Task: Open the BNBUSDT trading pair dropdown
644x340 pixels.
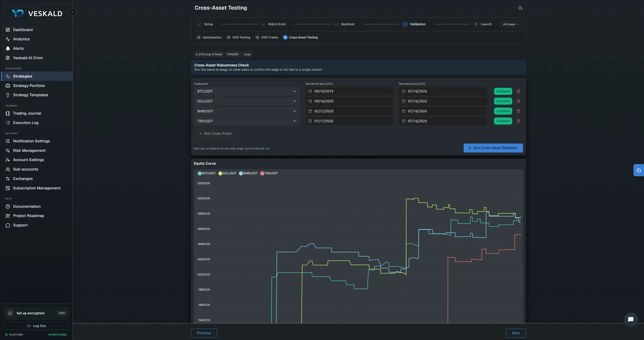Action: (247, 111)
